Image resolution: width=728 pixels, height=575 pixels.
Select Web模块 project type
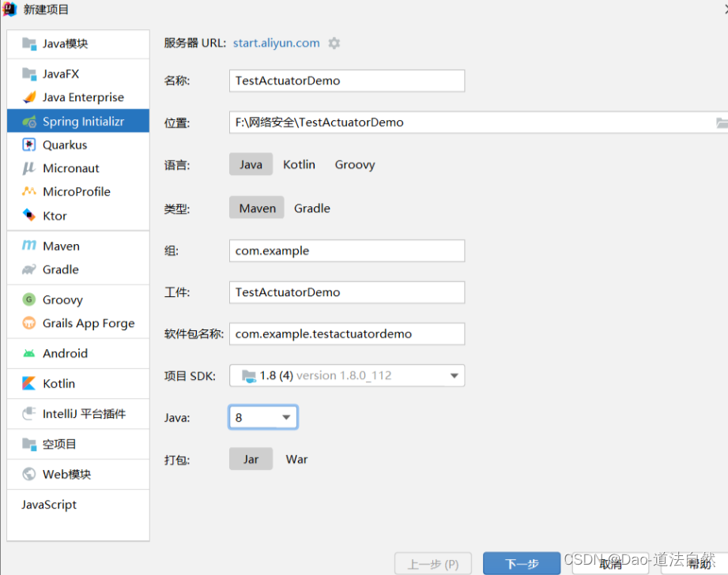78,474
